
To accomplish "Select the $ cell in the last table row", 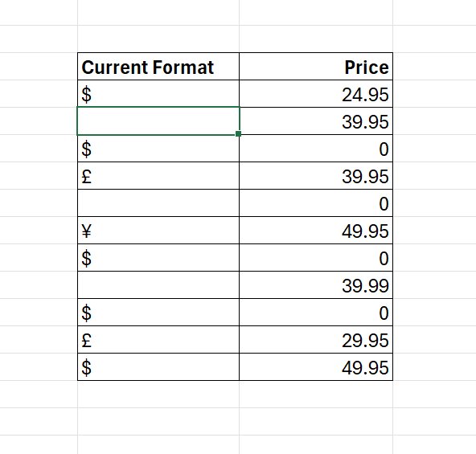I will coord(158,367).
